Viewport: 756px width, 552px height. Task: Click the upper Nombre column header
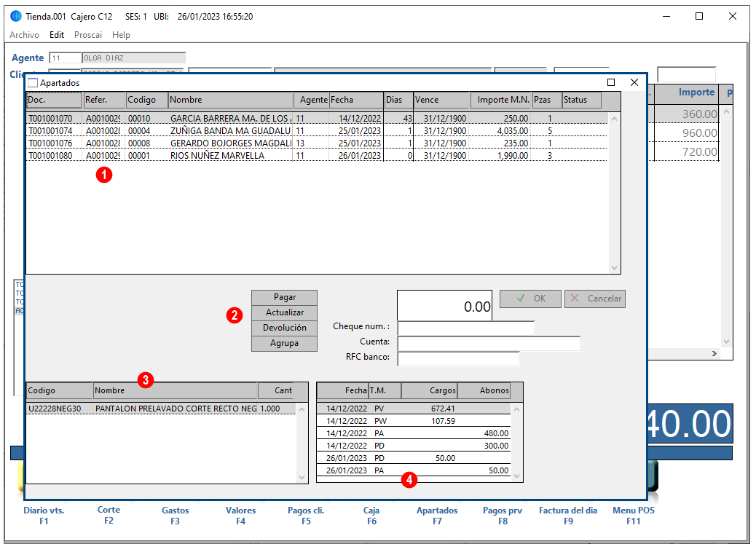[230, 100]
